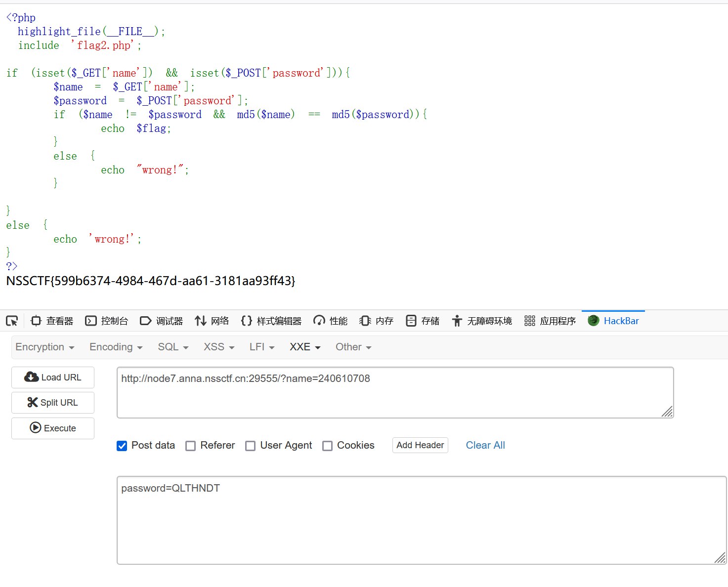The width and height of the screenshot is (728, 587).
Task: Open the Storage (存储) panel
Action: click(423, 321)
